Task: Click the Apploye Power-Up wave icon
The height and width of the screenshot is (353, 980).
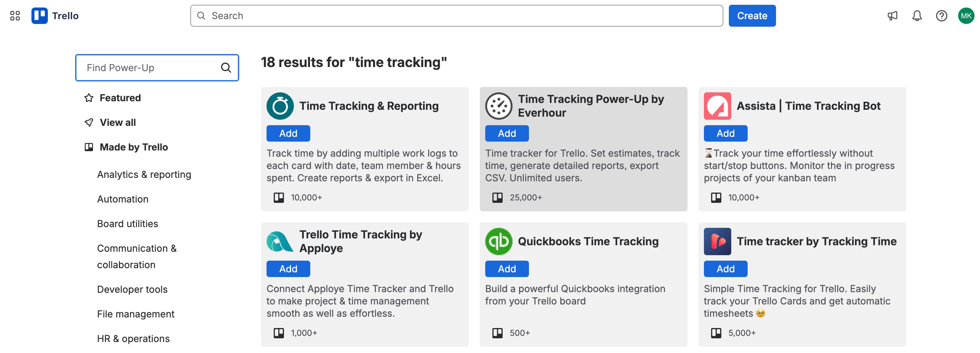Action: [280, 241]
